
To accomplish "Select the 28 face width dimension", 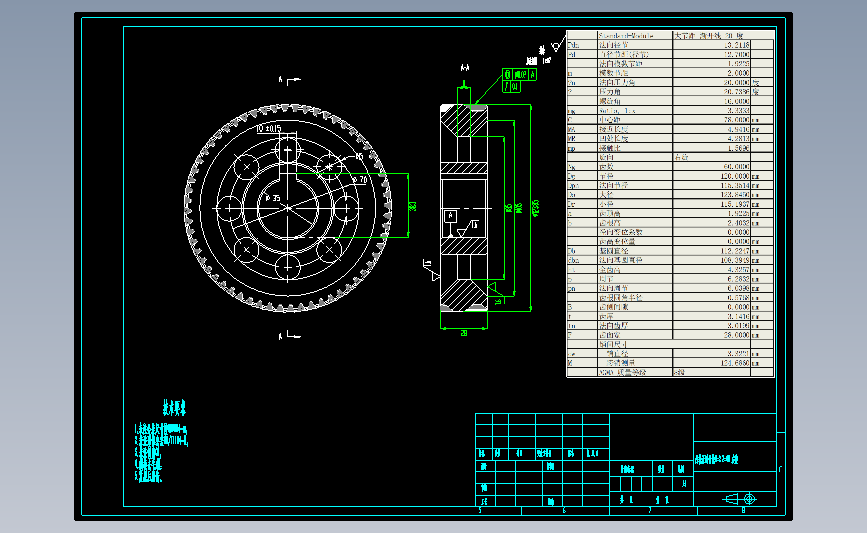I will [x=464, y=333].
